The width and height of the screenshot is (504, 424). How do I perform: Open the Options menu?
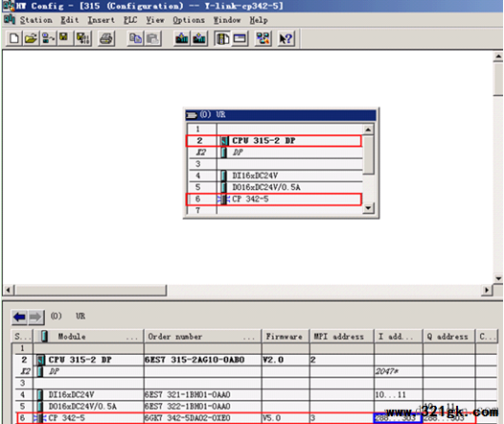[x=189, y=20]
